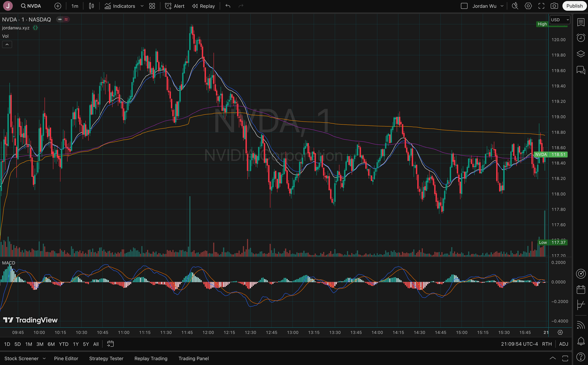Open the USD currency dropdown

click(560, 20)
